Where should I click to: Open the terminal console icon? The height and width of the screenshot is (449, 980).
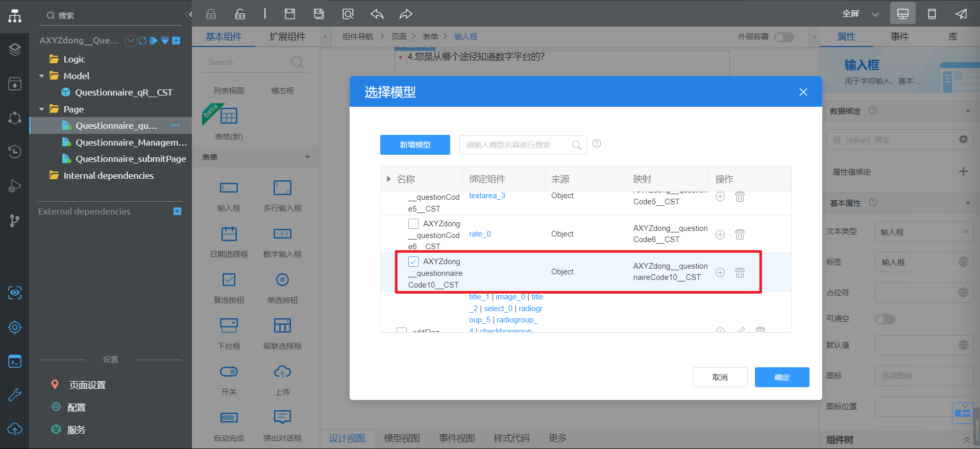[15, 362]
